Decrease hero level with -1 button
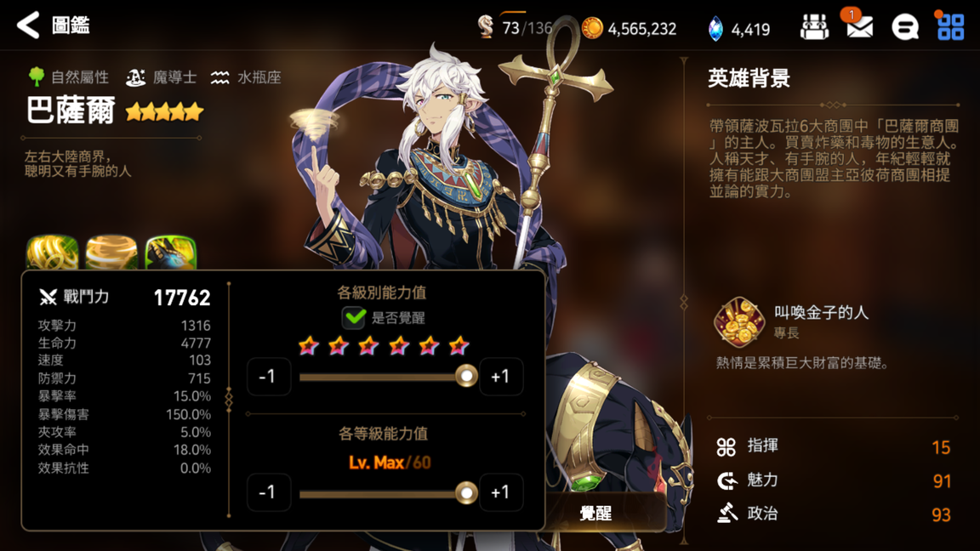This screenshot has width=980, height=551. point(268,492)
